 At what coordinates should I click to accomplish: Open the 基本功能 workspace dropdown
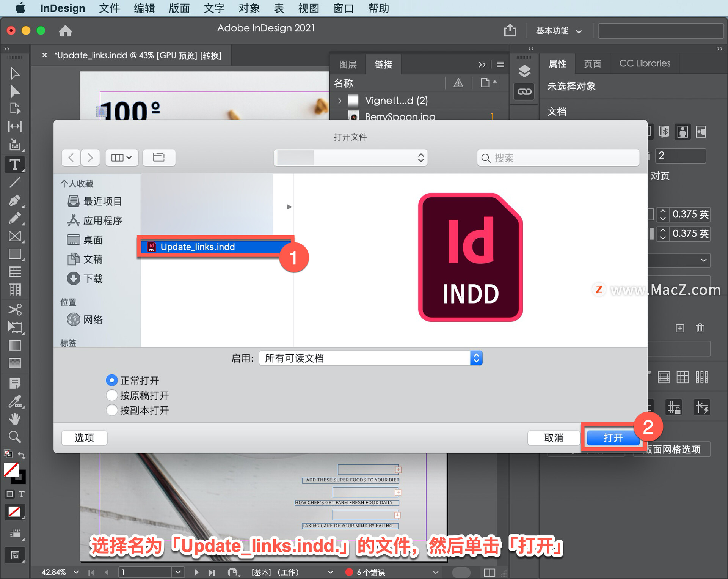pyautogui.click(x=558, y=31)
